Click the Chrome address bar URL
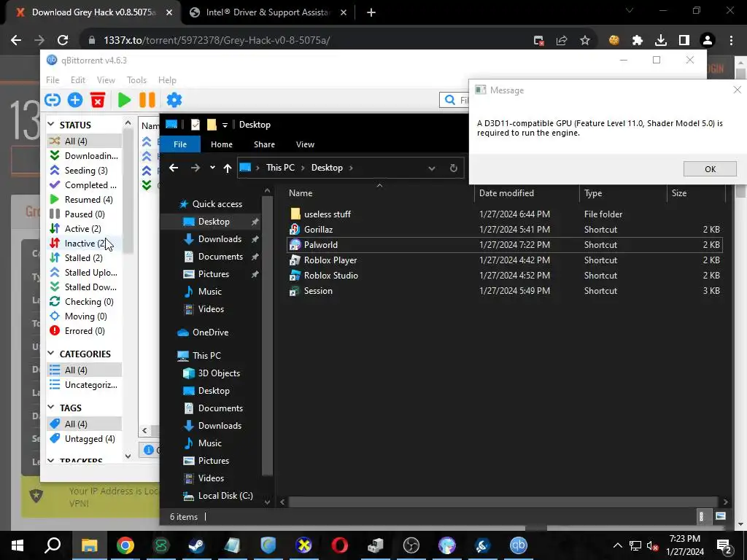The image size is (747, 560). 217,41
